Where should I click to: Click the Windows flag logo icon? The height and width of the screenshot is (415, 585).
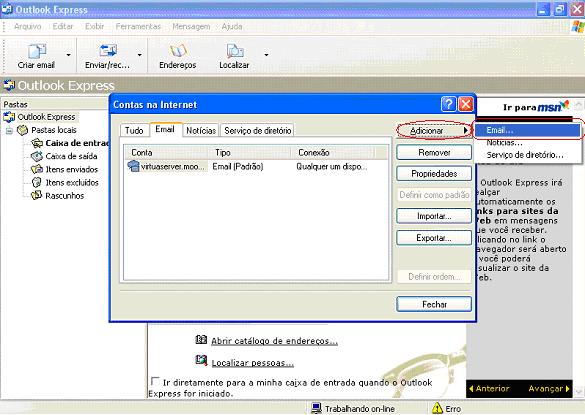578,26
